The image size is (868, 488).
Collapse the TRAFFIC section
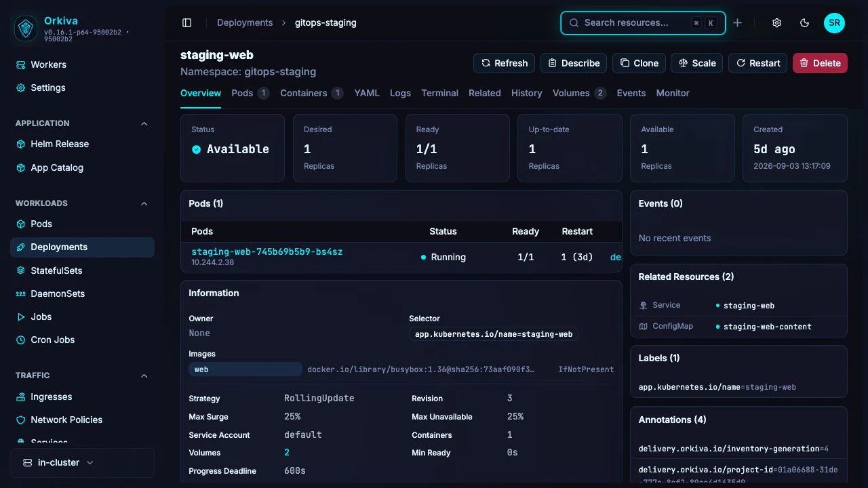point(144,375)
